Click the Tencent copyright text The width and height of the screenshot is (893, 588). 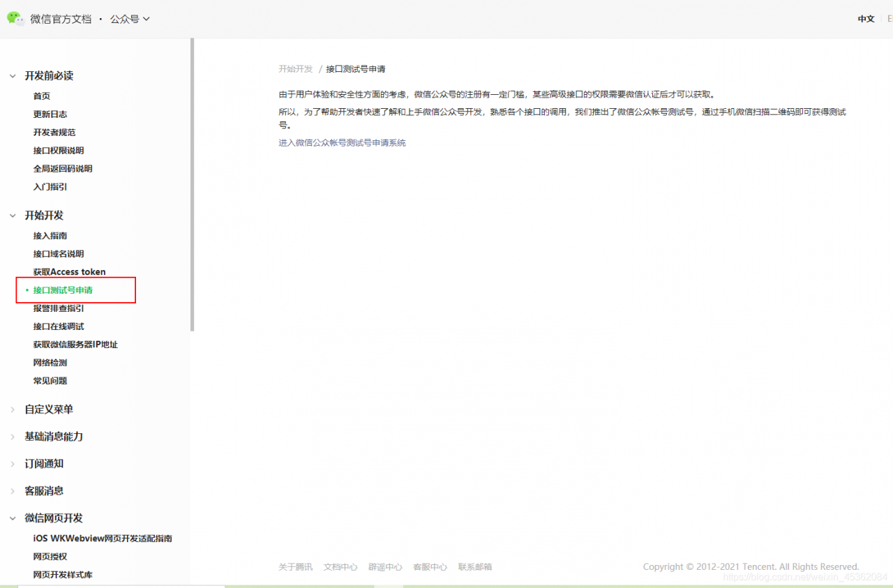pyautogui.click(x=751, y=567)
